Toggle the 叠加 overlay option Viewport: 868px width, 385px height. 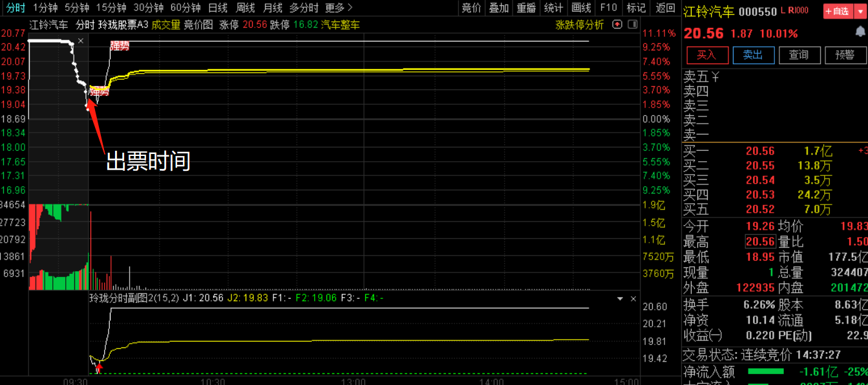point(498,8)
